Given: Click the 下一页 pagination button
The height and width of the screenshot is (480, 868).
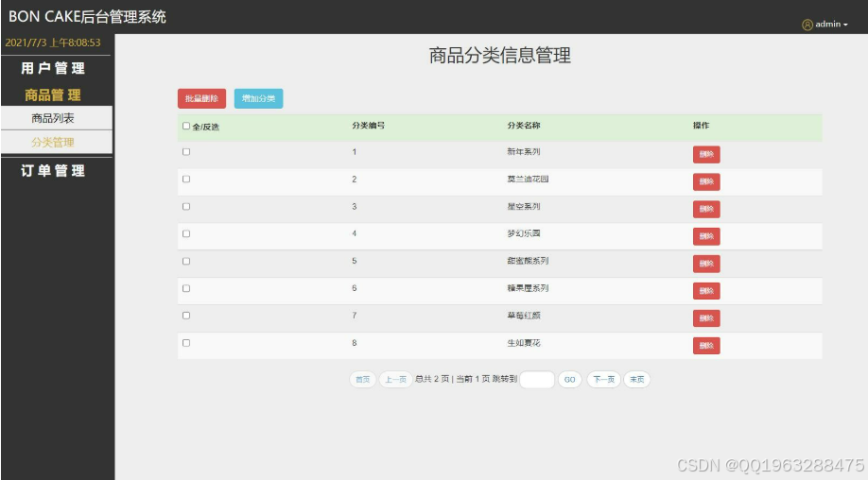Looking at the screenshot, I should point(603,379).
